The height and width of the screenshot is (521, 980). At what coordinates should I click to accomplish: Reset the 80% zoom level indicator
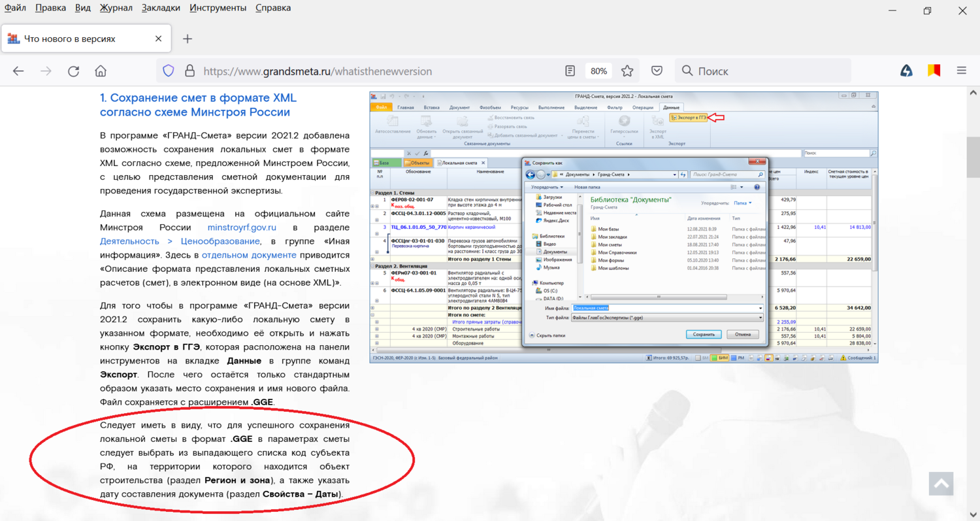(x=598, y=71)
